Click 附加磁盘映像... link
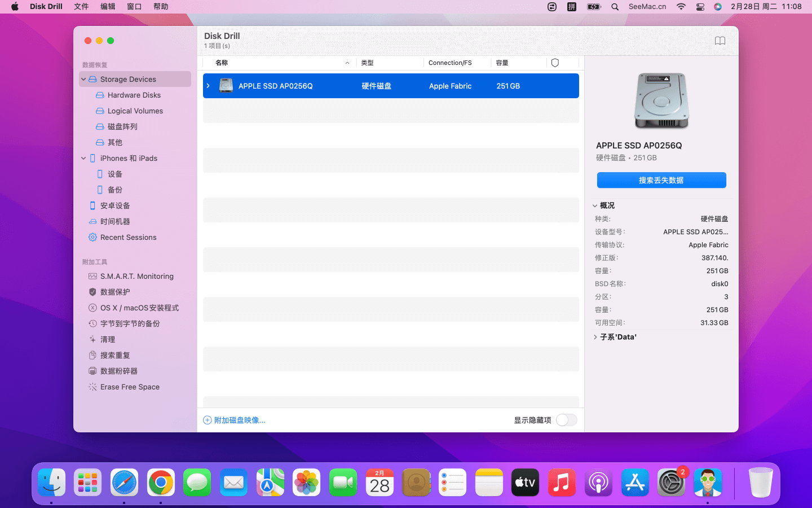This screenshot has width=812, height=508. [x=234, y=420]
